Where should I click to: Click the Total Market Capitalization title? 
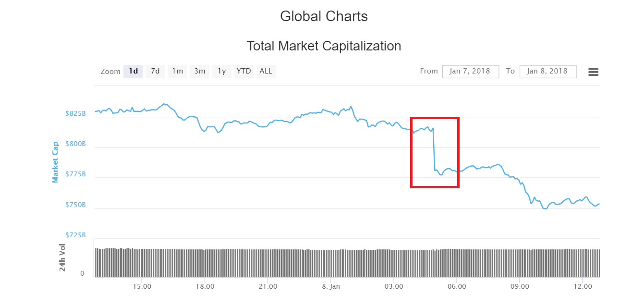pyautogui.click(x=324, y=46)
